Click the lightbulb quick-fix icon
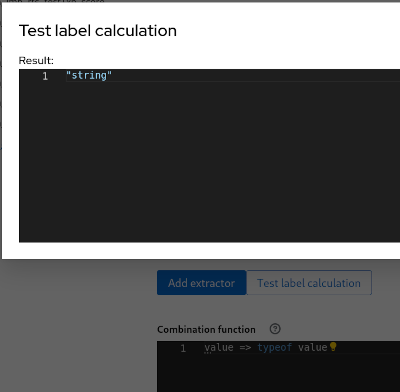The image size is (400, 392). pos(333,347)
